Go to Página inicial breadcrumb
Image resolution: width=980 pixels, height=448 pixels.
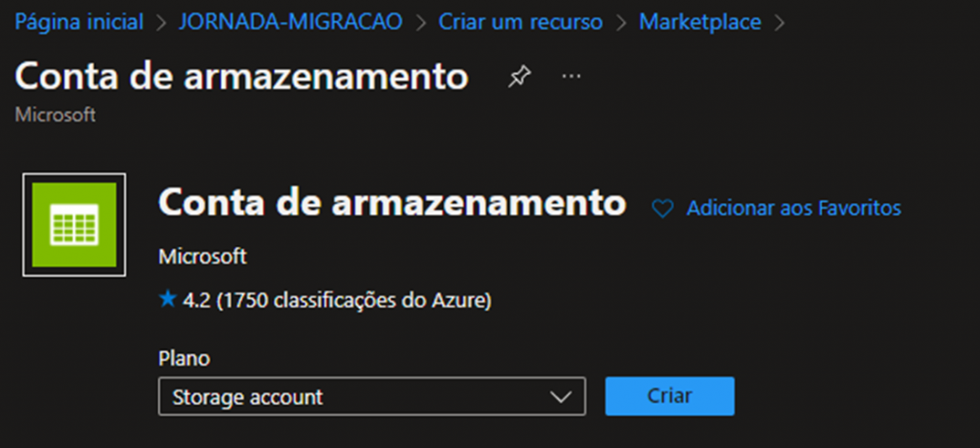79,22
